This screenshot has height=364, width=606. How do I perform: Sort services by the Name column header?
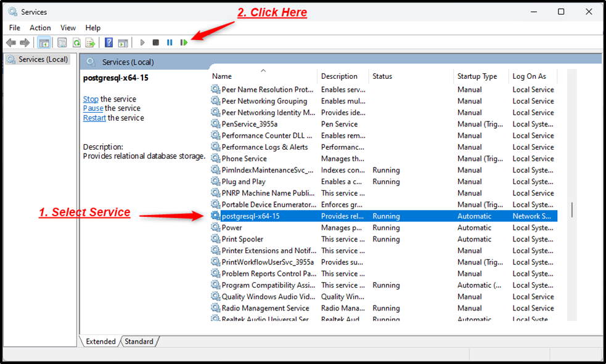pos(222,76)
